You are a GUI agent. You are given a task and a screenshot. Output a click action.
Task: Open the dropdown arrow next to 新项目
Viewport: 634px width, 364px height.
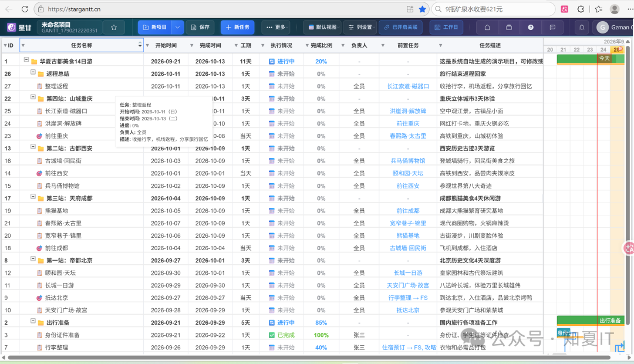coord(177,27)
